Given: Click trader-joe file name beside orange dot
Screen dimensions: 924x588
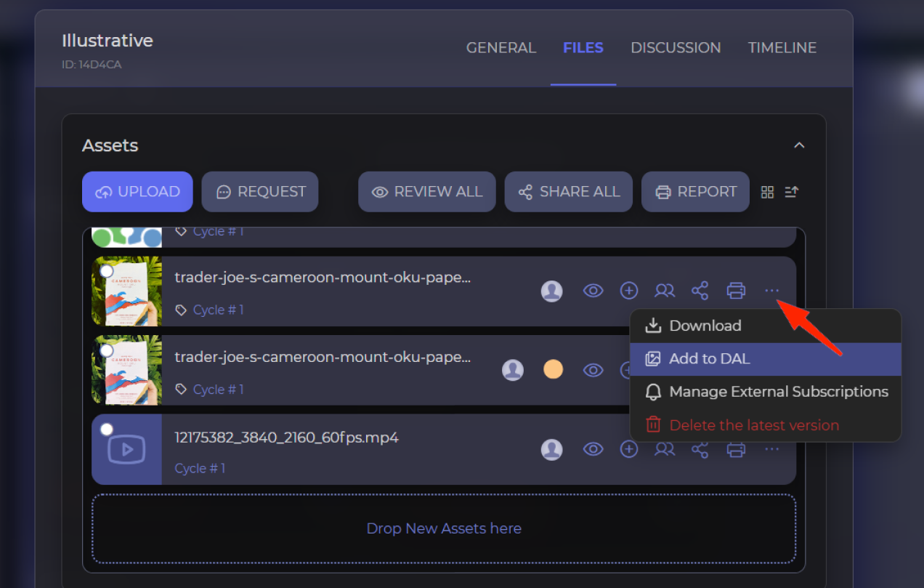Looking at the screenshot, I should (323, 358).
